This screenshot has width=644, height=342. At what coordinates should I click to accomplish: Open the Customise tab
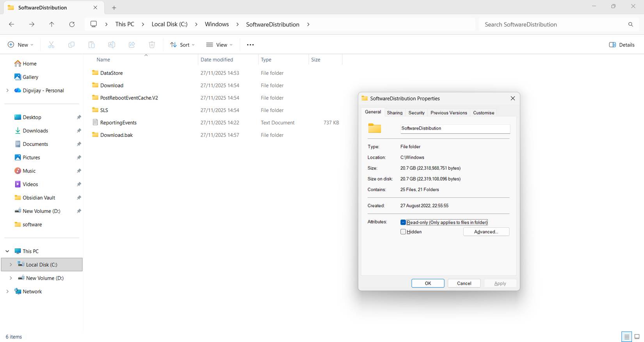tap(484, 113)
